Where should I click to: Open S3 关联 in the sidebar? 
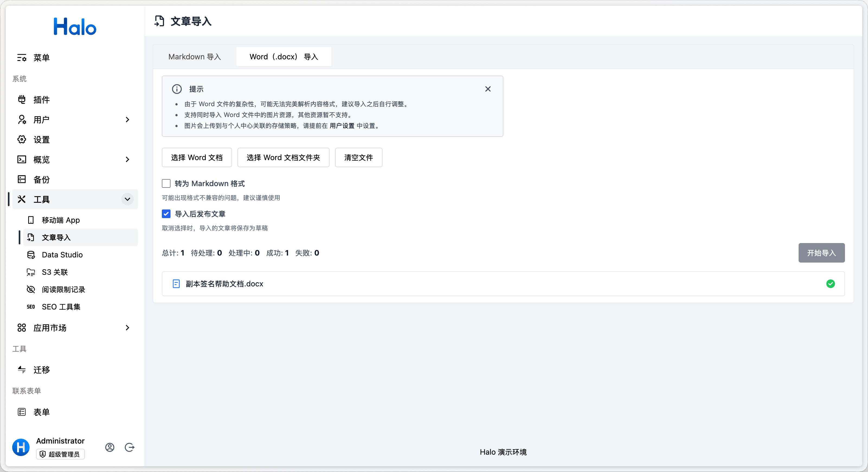click(x=54, y=272)
